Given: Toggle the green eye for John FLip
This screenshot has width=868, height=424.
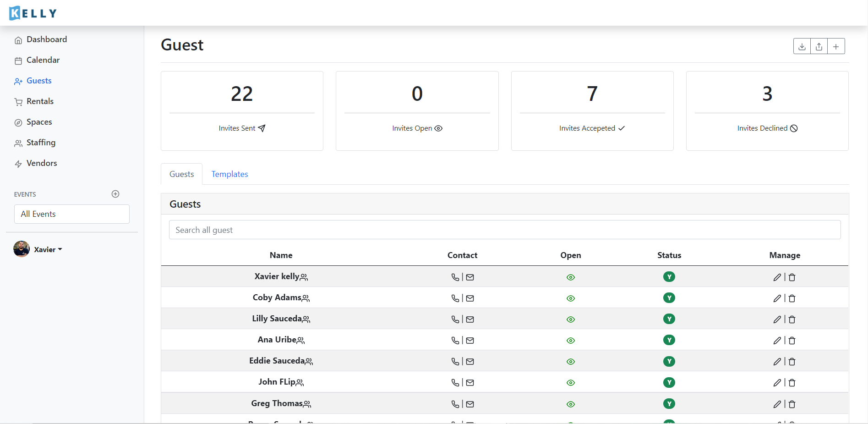Looking at the screenshot, I should pos(571,382).
